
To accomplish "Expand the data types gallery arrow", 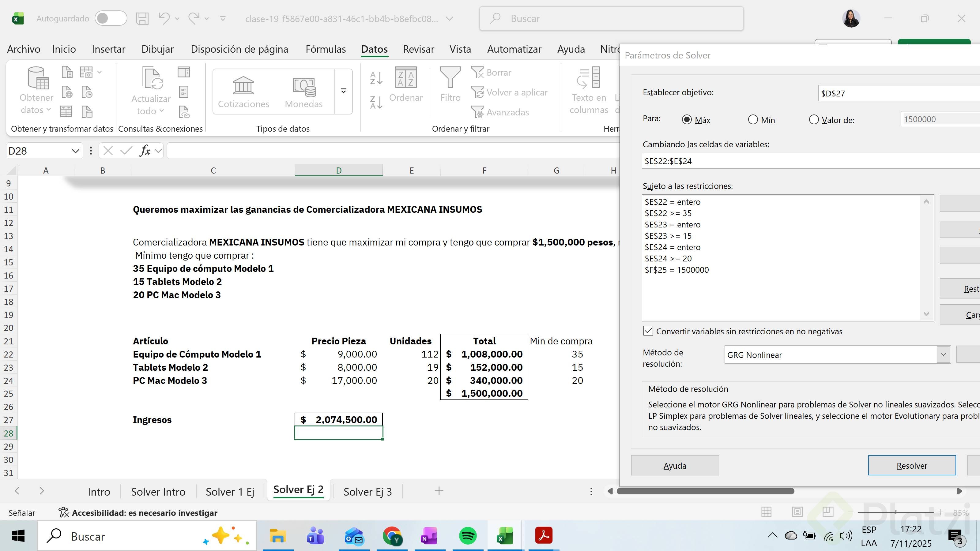I will tap(343, 91).
